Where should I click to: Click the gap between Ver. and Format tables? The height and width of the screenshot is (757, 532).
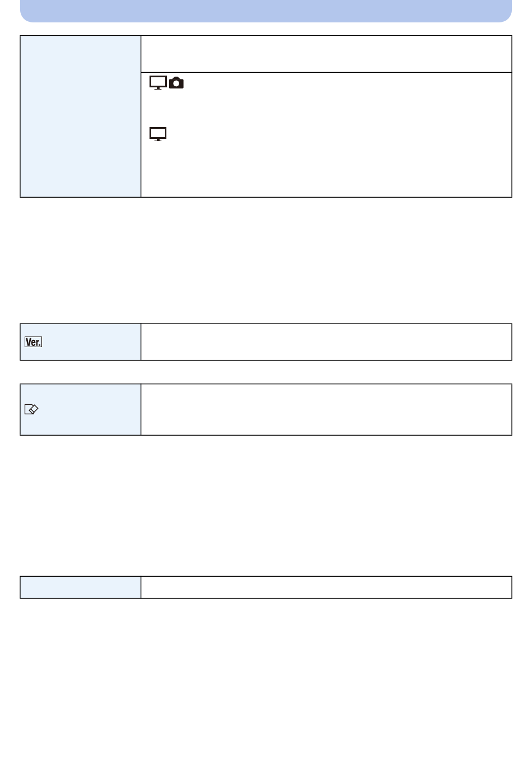point(266,372)
